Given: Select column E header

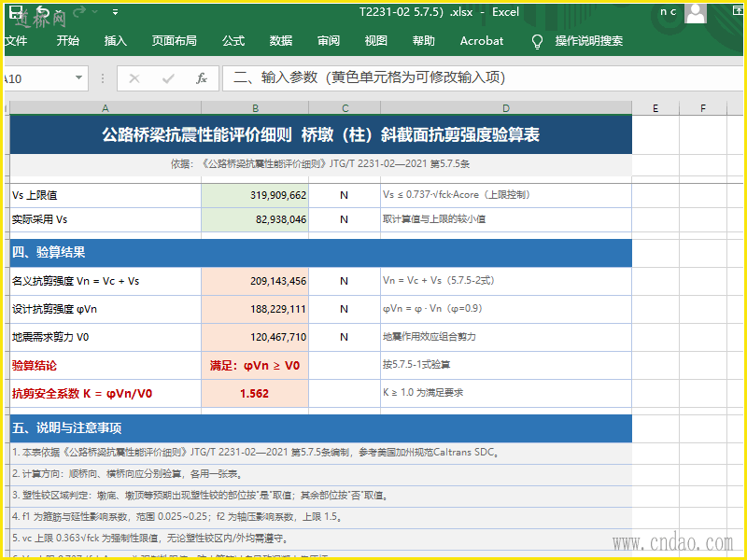Looking at the screenshot, I should coord(655,108).
